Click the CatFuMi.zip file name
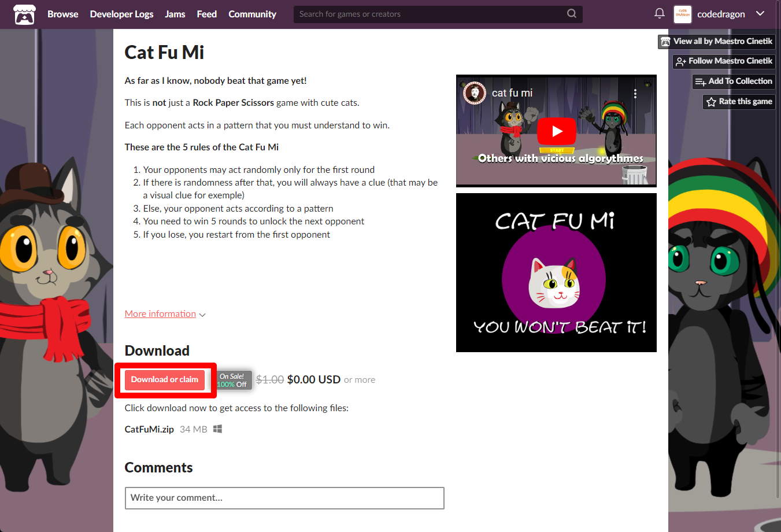The height and width of the screenshot is (532, 781). tap(149, 429)
